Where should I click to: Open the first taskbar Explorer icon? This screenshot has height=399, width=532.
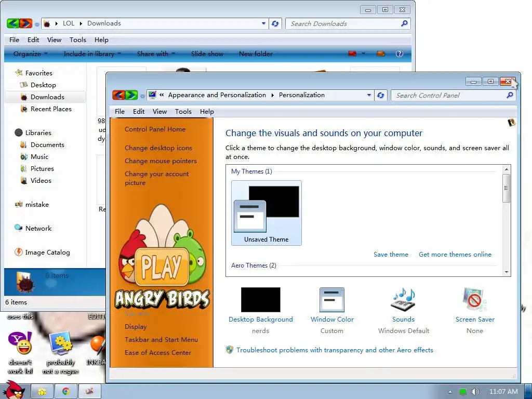(42, 392)
